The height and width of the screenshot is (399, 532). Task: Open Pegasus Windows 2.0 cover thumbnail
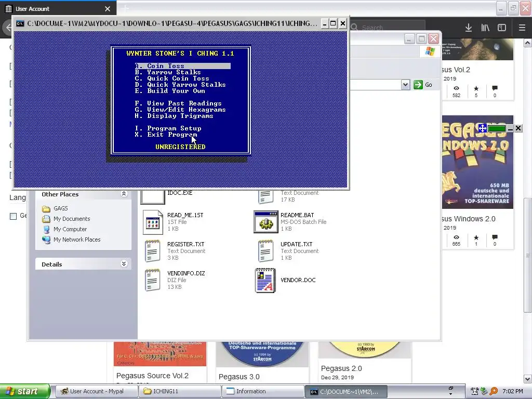coord(478,162)
